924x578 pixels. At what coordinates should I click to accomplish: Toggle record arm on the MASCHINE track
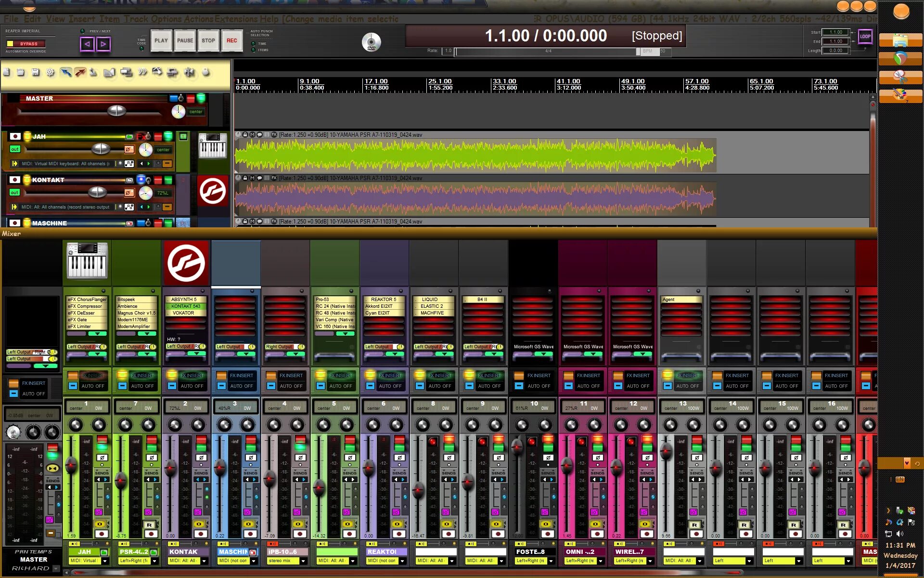coord(15,223)
